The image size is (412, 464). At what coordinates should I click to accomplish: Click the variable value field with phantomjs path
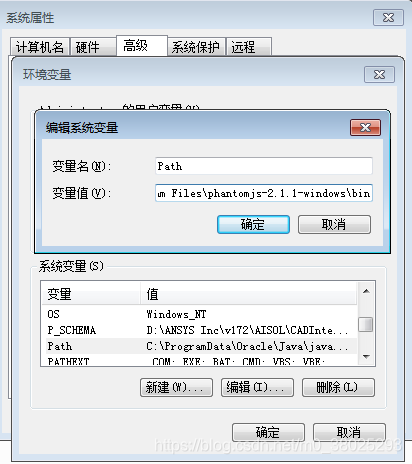264,193
